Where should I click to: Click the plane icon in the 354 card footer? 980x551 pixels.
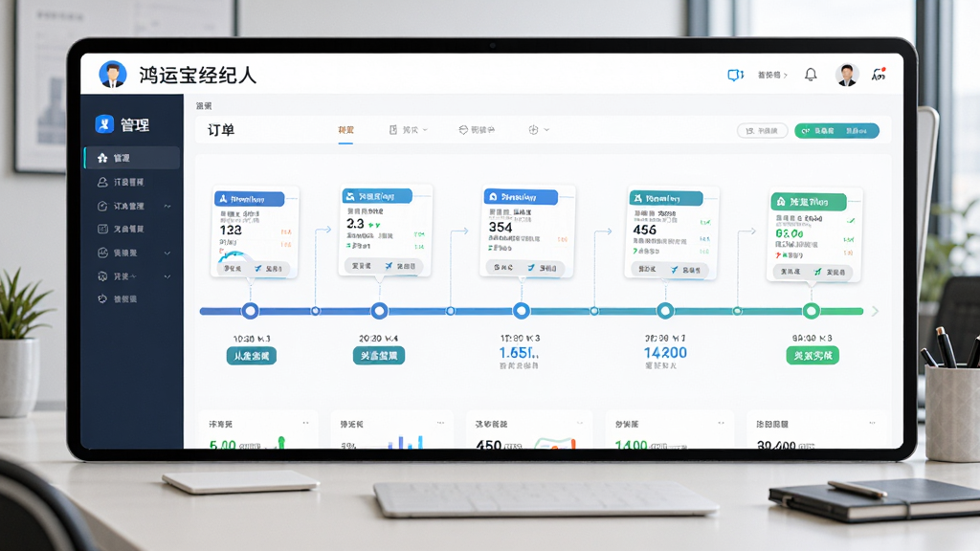[530, 268]
